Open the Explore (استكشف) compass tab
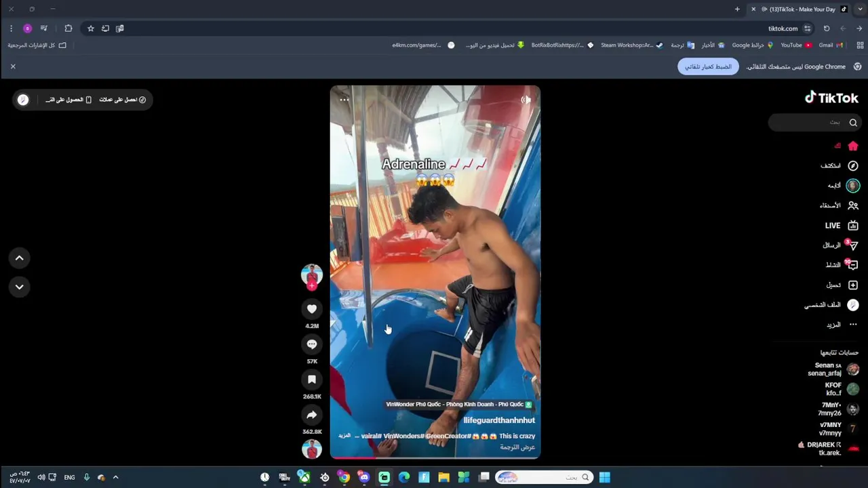868x488 pixels. click(x=840, y=166)
